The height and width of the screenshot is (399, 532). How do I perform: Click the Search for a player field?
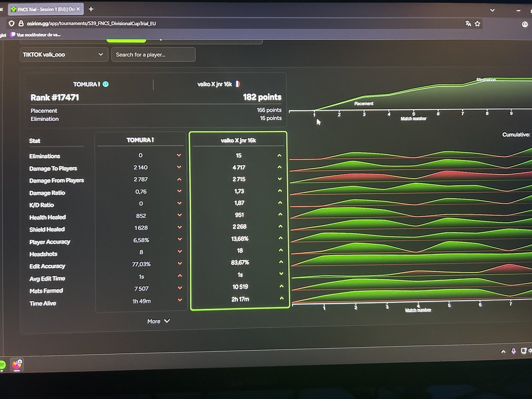pos(153,55)
